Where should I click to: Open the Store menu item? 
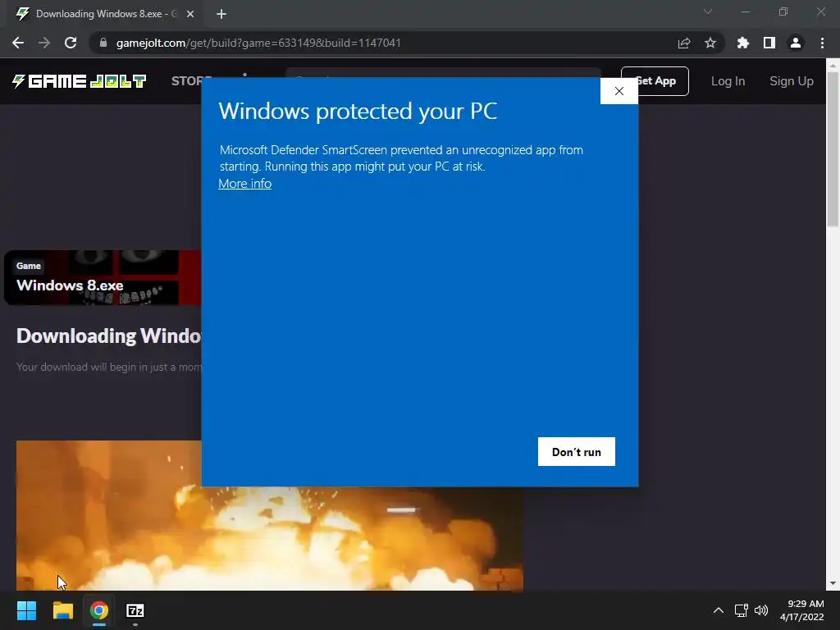(186, 81)
